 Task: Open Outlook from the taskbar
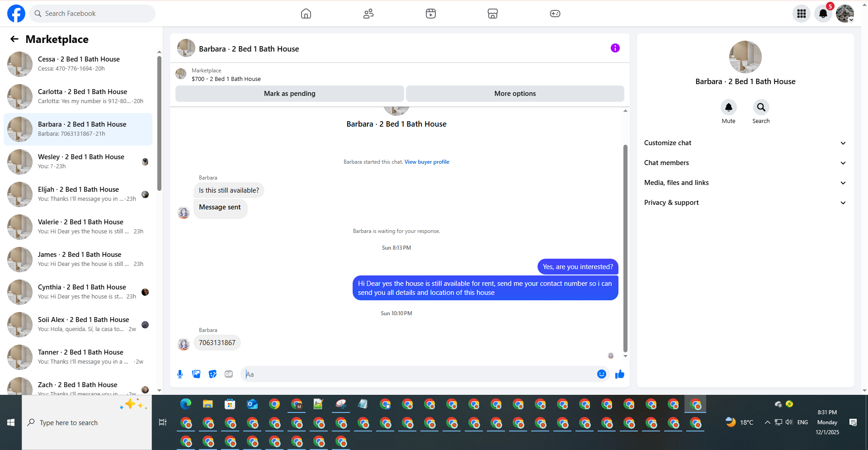click(x=252, y=404)
